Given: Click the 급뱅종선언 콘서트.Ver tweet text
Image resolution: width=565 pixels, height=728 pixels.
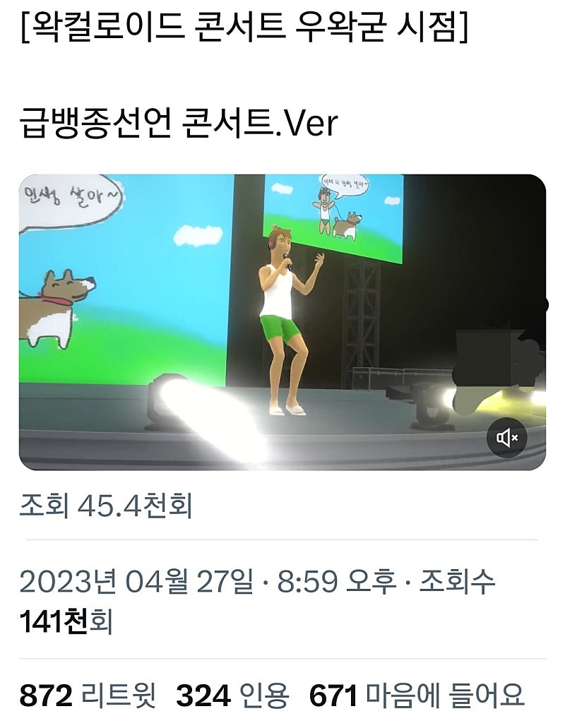Looking at the screenshot, I should pyautogui.click(x=179, y=124).
